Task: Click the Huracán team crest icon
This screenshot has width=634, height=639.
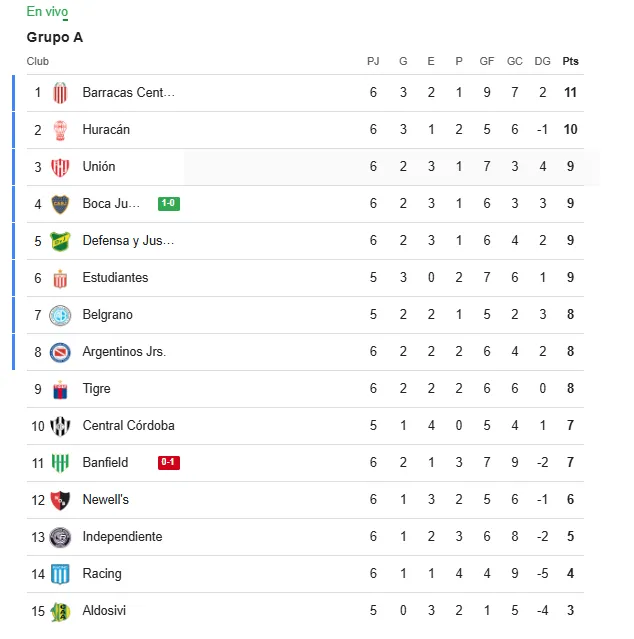Action: coord(60,130)
